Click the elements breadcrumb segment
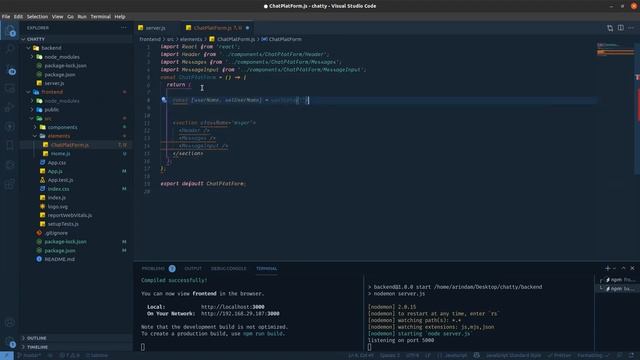This screenshot has height=360, width=640. click(191, 39)
